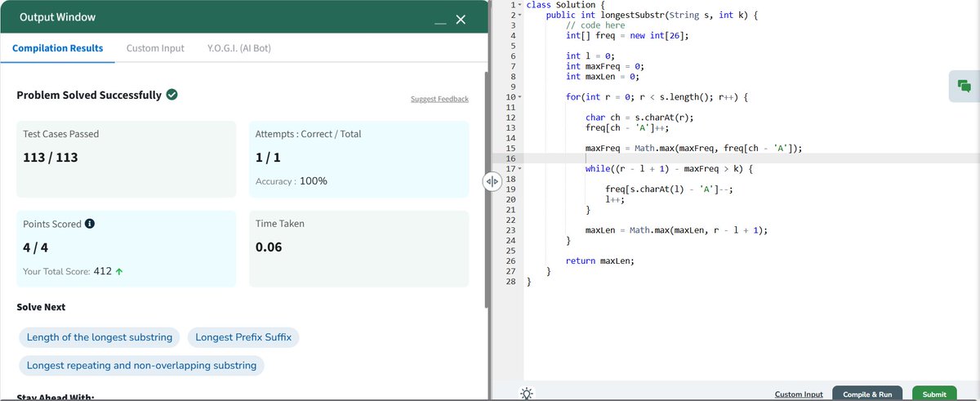
Task: Click the Compile & Run button
Action: click(x=867, y=394)
